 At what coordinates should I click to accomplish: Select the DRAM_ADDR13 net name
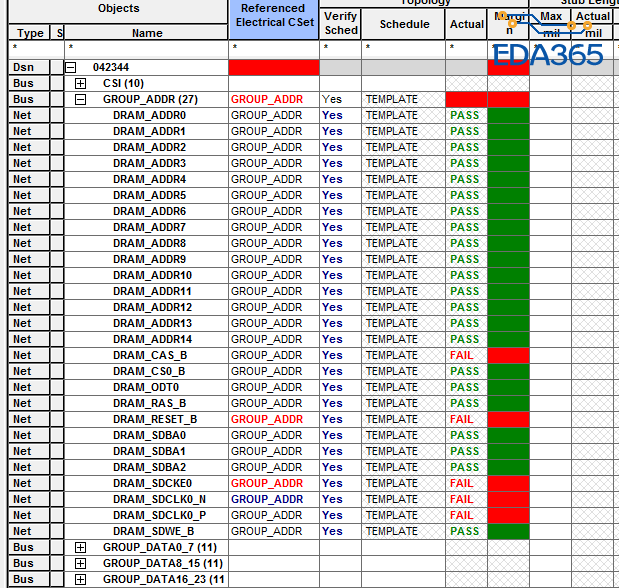tap(152, 323)
